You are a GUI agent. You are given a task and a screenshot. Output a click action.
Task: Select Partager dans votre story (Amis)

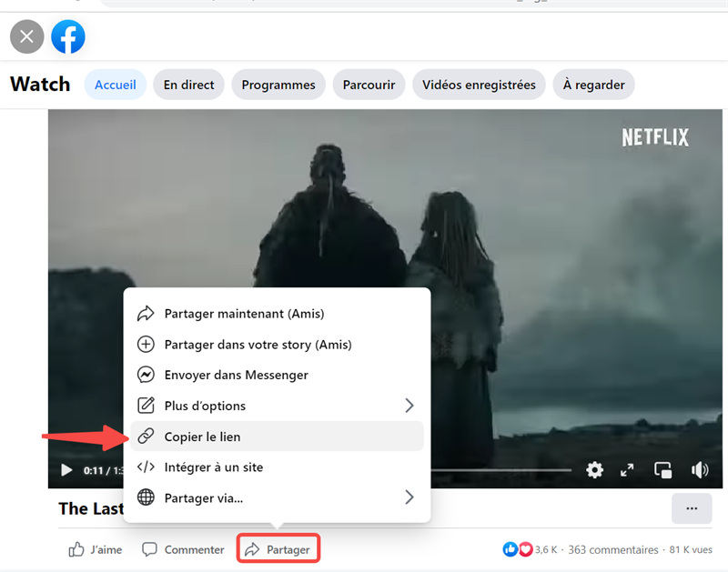pos(278,345)
